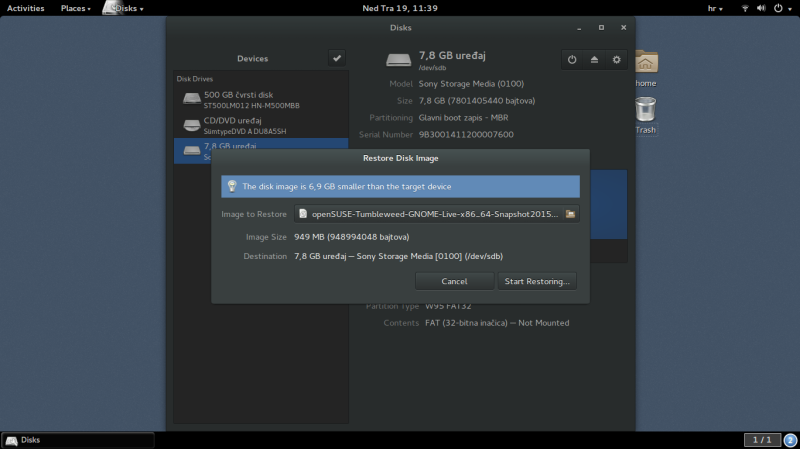Open the Trash desktop icon
The width and height of the screenshot is (800, 449).
click(x=646, y=112)
